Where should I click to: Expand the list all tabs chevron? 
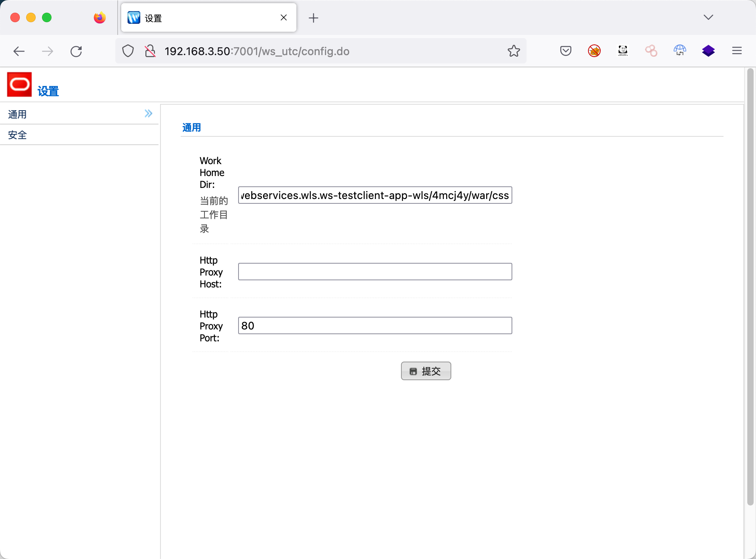click(x=708, y=17)
